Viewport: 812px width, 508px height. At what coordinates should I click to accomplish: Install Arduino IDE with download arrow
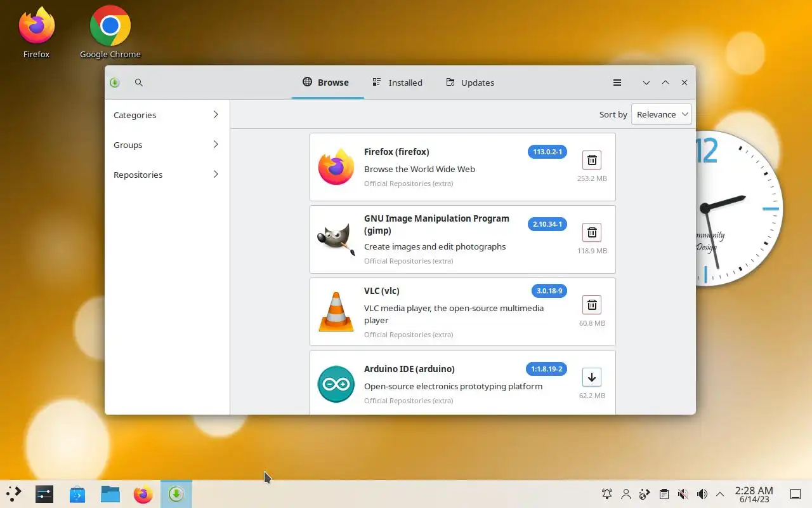tap(591, 377)
